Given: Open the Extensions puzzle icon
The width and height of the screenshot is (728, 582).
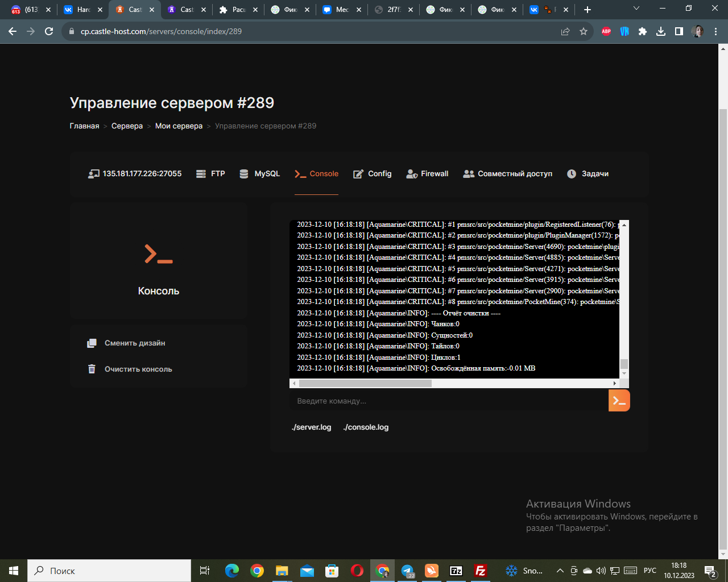Looking at the screenshot, I should coord(643,31).
